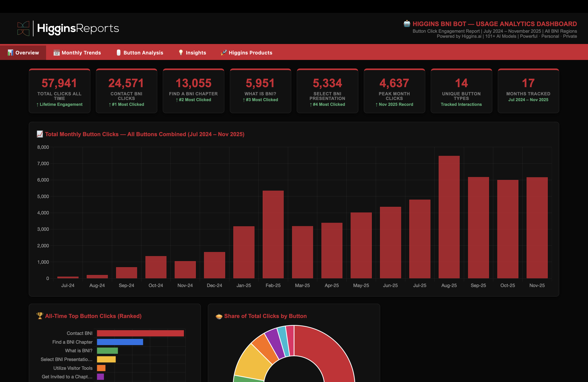Select the Peak Month Clicks 4,637 card
The width and height of the screenshot is (588, 382).
394,91
